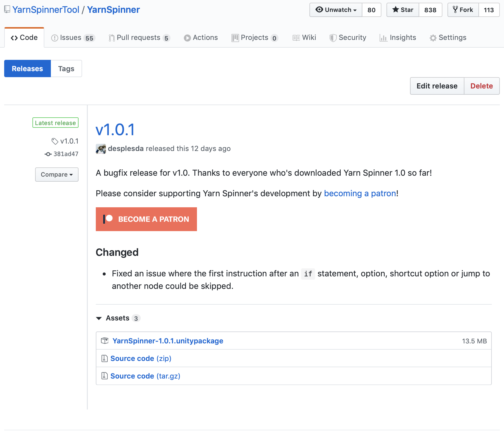
Task: View the 113 forks count
Action: (489, 10)
